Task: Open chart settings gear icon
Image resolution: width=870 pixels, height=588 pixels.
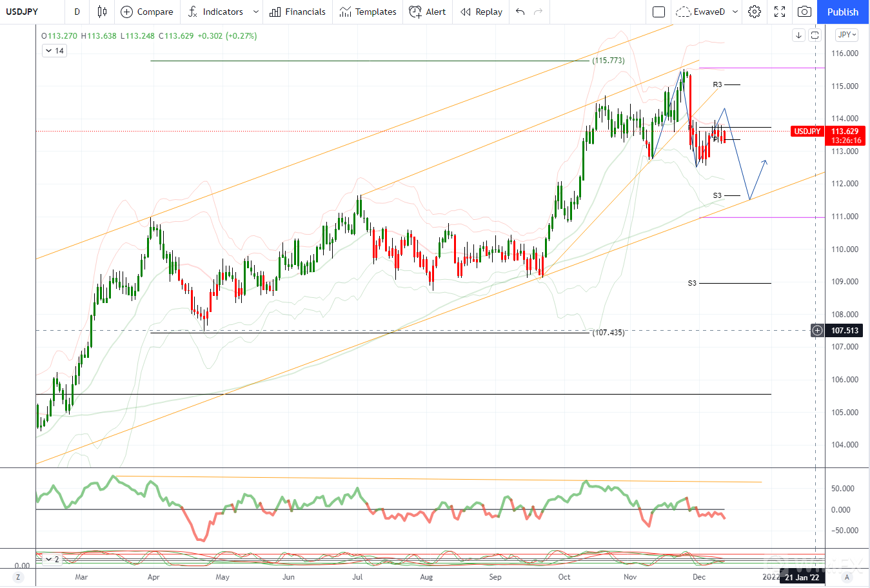Action: pyautogui.click(x=755, y=12)
